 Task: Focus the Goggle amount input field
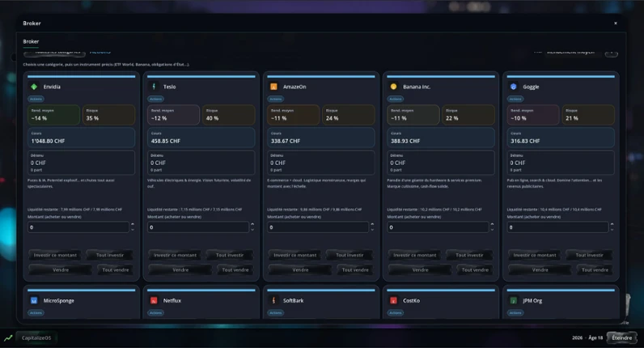(558, 227)
